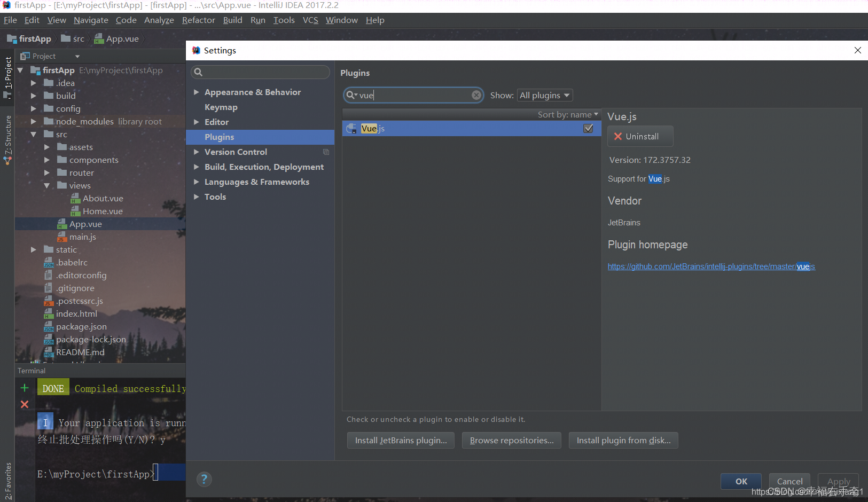Image resolution: width=868 pixels, height=502 pixels.
Task: Clear the plugin search field with the X icon
Action: pyautogui.click(x=476, y=95)
